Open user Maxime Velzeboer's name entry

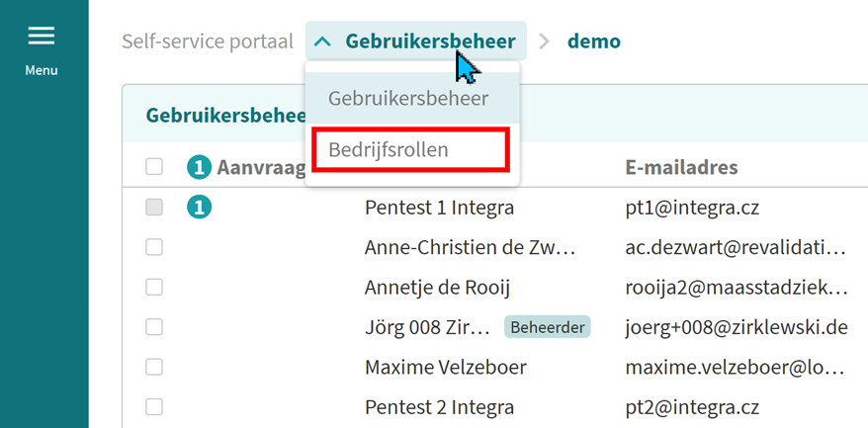click(x=445, y=368)
